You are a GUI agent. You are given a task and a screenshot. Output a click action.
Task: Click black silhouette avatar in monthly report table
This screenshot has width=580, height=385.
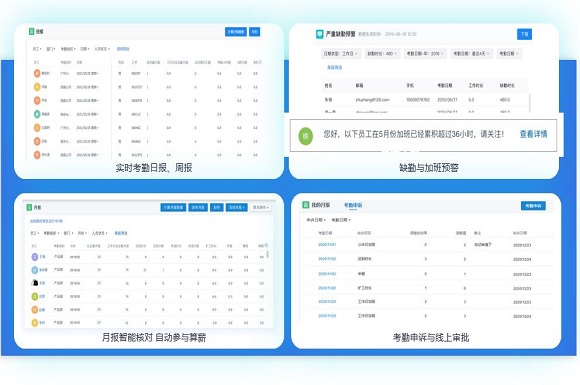point(35,283)
